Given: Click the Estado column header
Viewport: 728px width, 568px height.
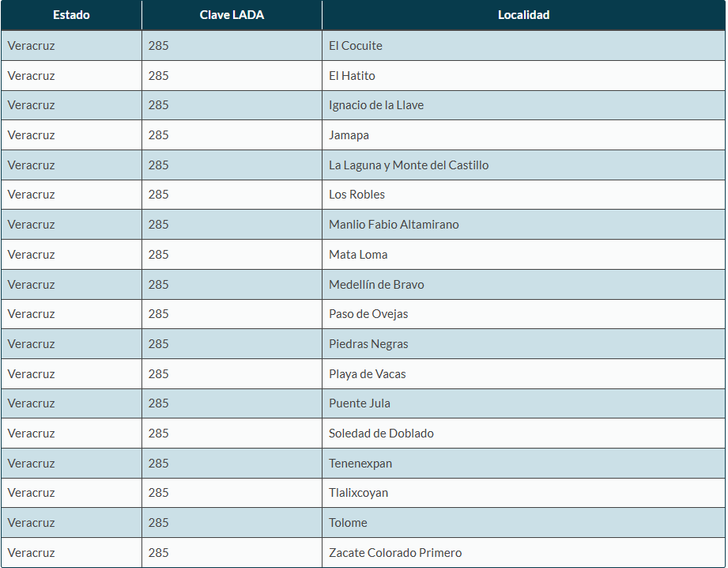Looking at the screenshot, I should tap(71, 15).
